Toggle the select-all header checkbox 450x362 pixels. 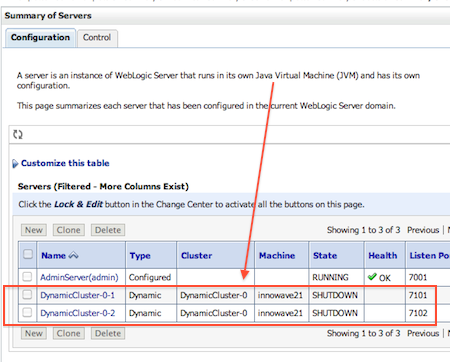coord(28,254)
